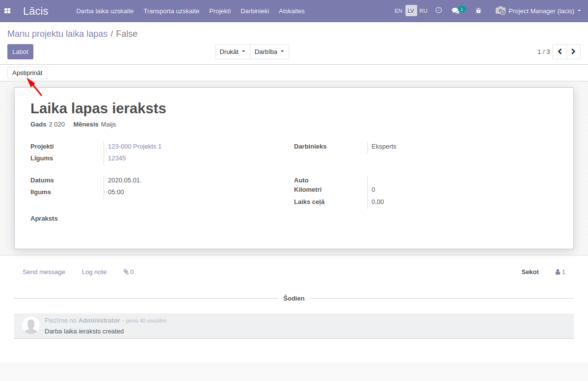588x381 pixels.
Task: Switch language to RU
Action: click(423, 11)
